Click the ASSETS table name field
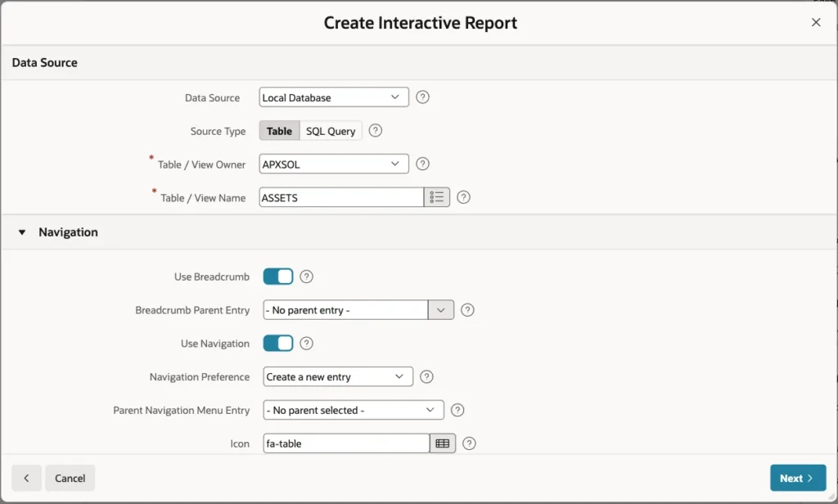 tap(341, 197)
